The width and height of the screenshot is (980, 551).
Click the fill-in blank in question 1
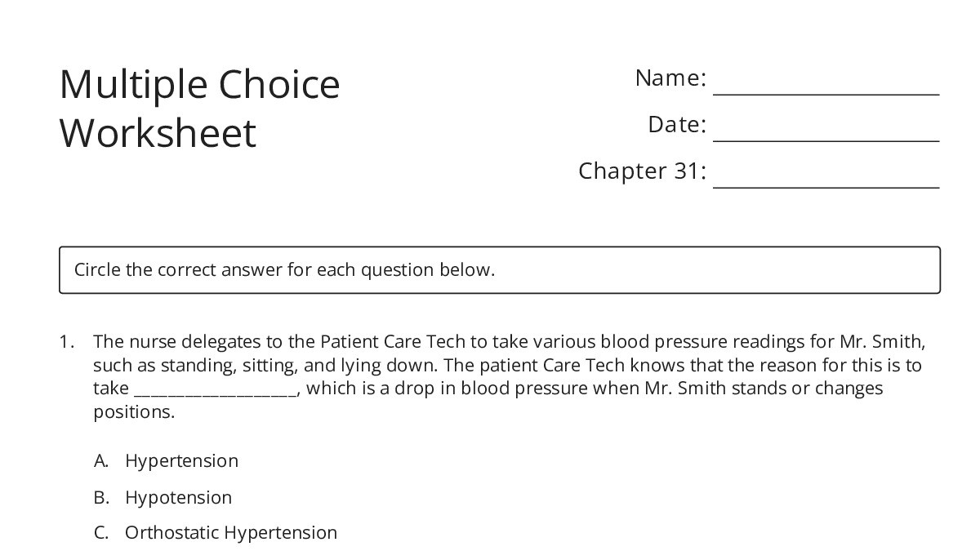pyautogui.click(x=216, y=389)
